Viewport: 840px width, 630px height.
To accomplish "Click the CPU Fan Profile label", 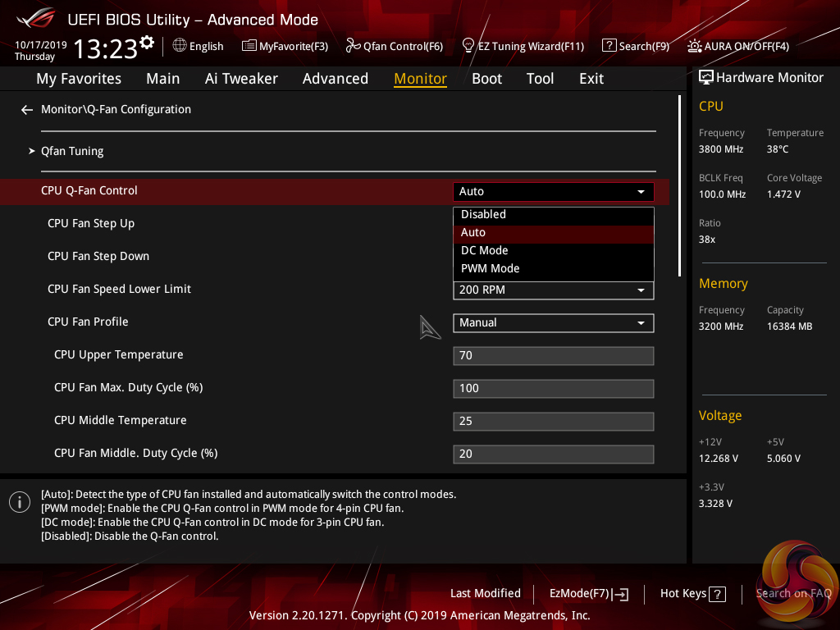I will 88,322.
